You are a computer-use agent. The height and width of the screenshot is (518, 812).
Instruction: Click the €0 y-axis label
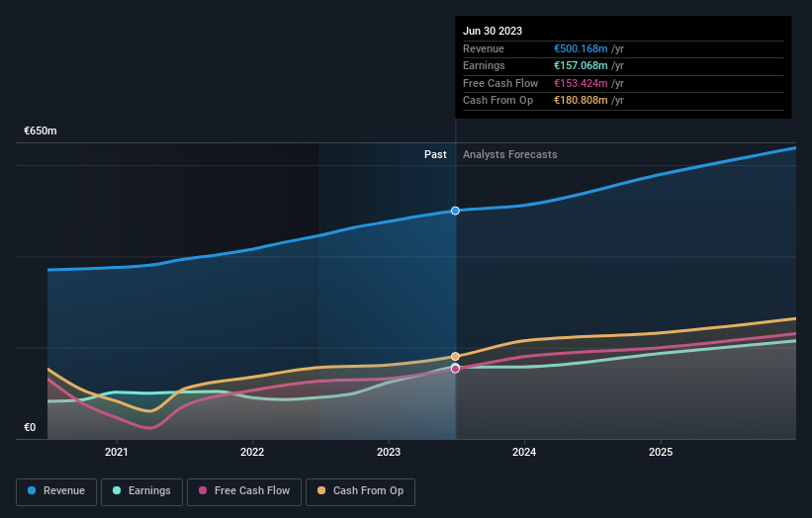point(30,427)
